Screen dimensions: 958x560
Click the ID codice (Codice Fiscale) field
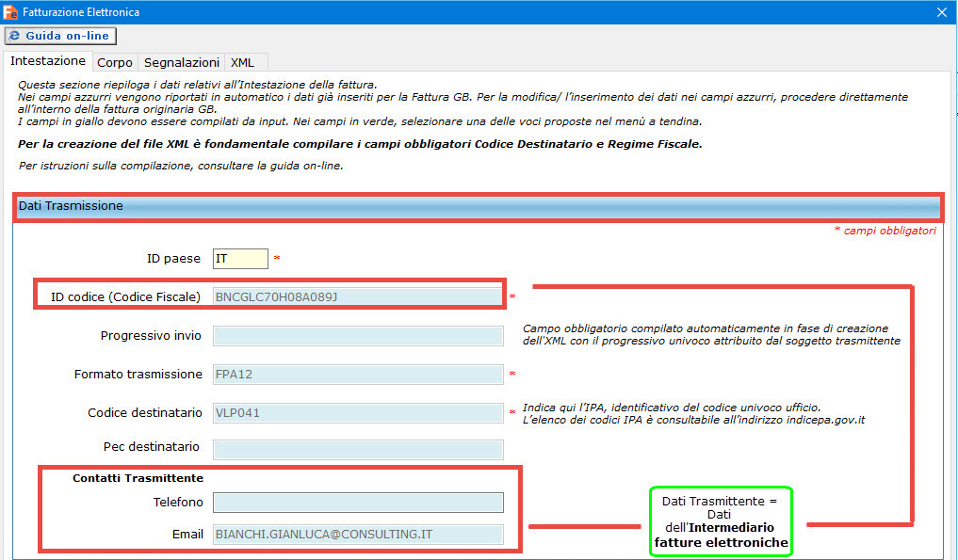coord(358,297)
